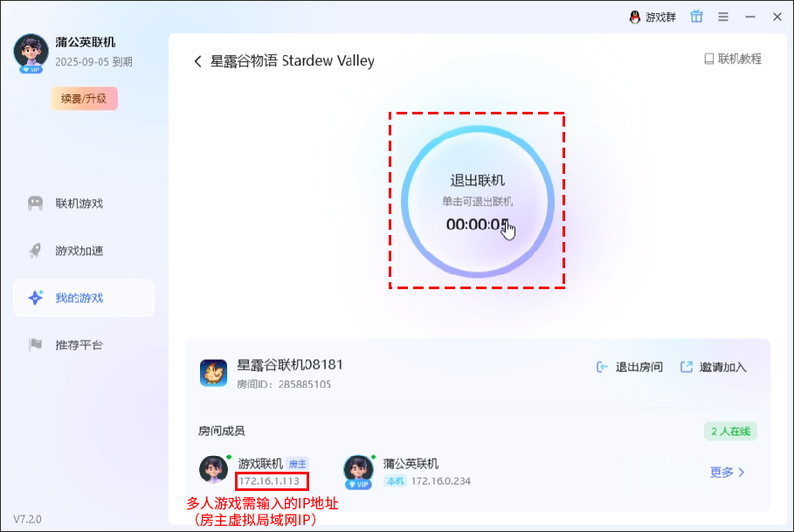Click the 2 人在线 status badge
The image size is (794, 532).
(730, 432)
